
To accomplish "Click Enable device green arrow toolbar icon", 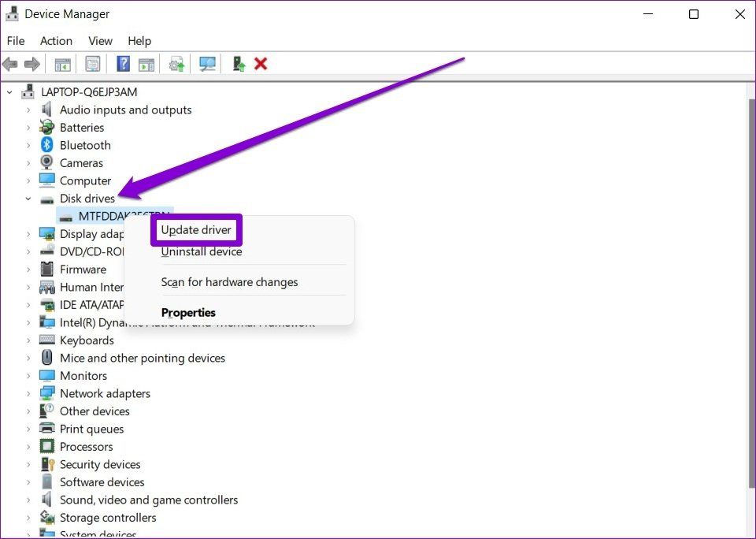I will (x=239, y=64).
